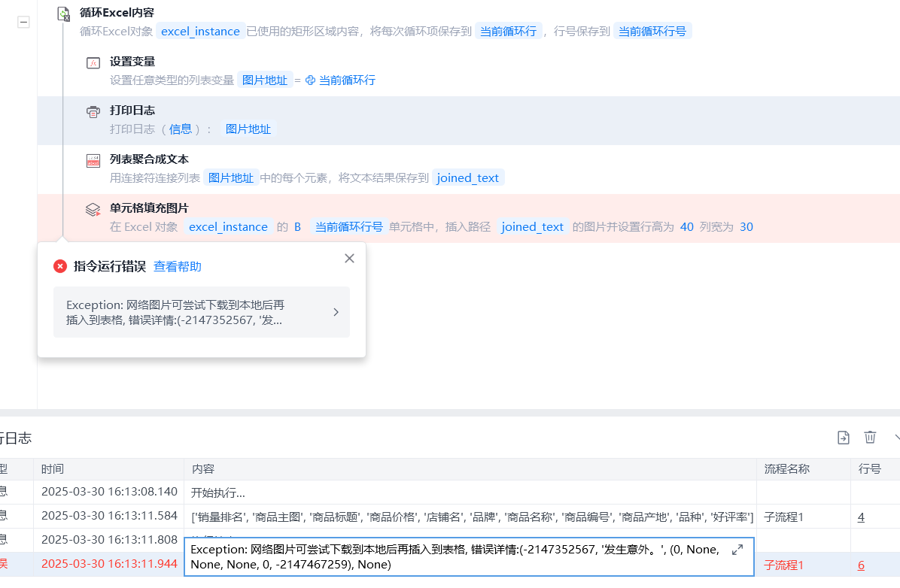Expand the exception text with the expand icon
Image resolution: width=900 pixels, height=588 pixels.
point(737,550)
